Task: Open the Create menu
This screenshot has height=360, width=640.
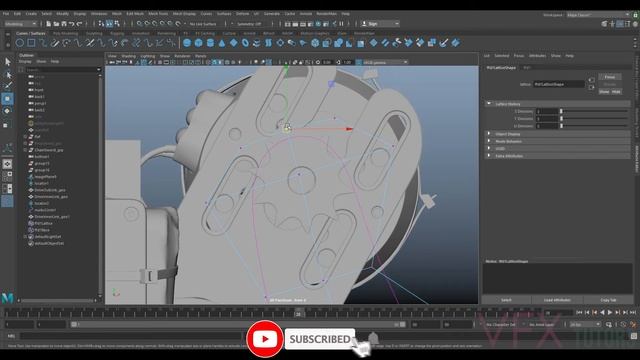Action: click(x=31, y=14)
